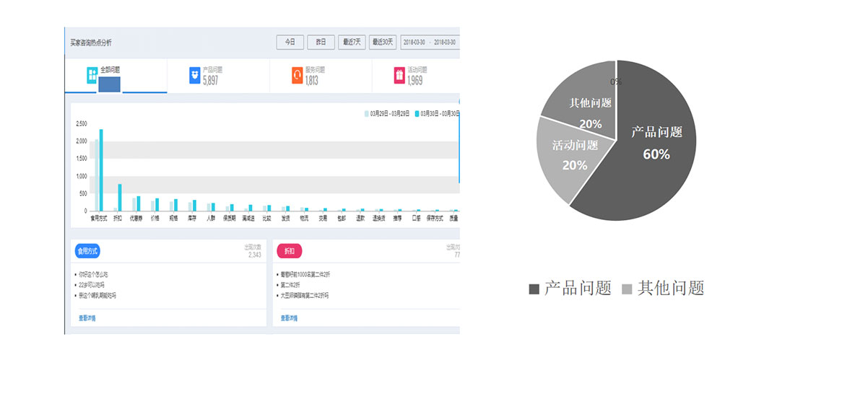Click the 看看好前1000名第二件2折 entry

[305, 275]
